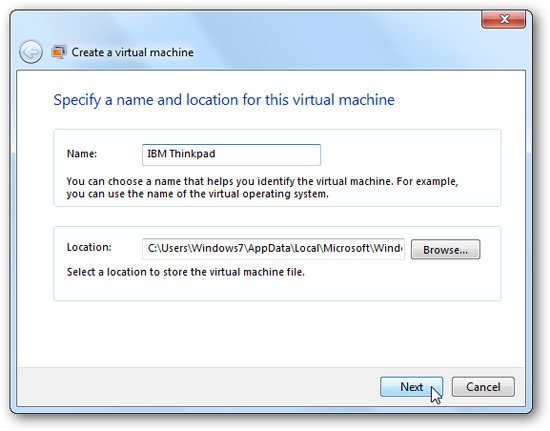Go back using the round arrow icon
The image size is (550, 431).
pyautogui.click(x=31, y=52)
